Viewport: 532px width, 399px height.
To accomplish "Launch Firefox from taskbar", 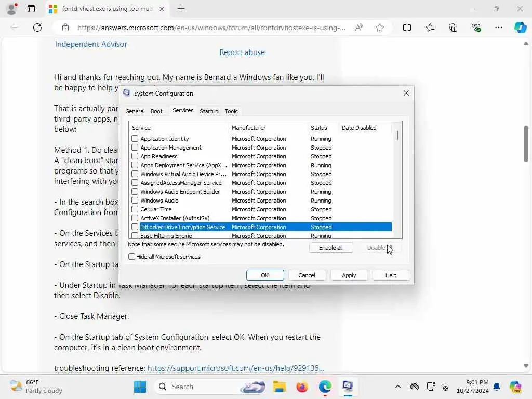I will coord(302,387).
